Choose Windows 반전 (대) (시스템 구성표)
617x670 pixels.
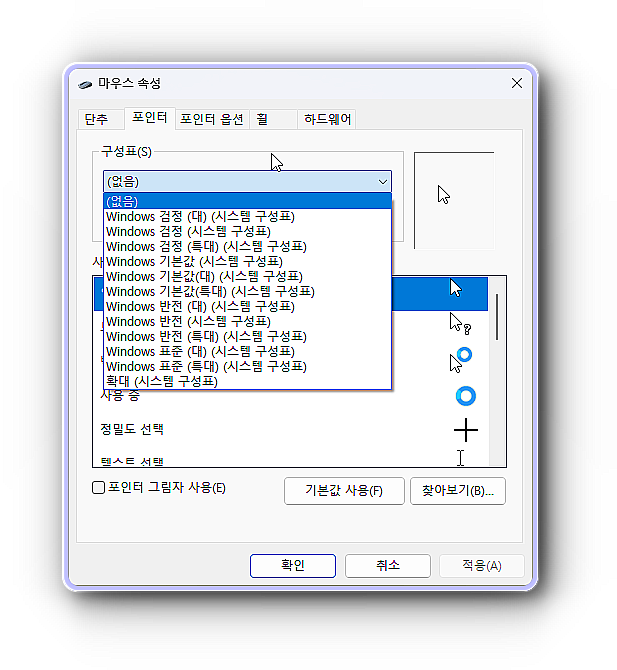coord(247,306)
